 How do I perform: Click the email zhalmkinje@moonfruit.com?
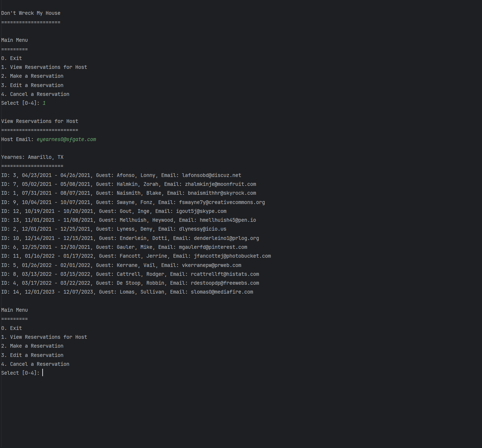click(x=220, y=184)
